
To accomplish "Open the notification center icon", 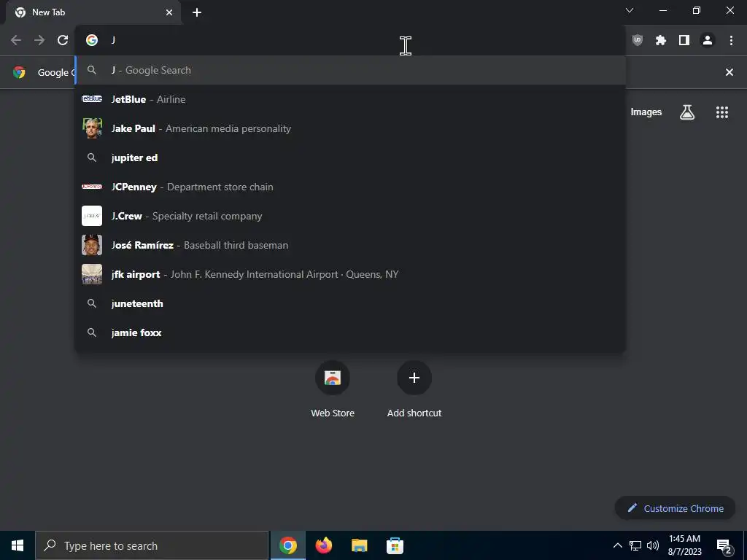I will point(724,545).
